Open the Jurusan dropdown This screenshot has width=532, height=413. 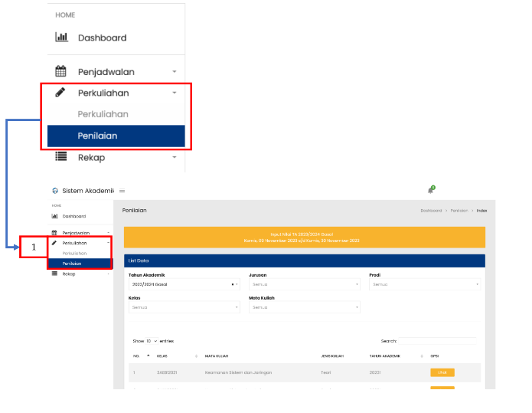[304, 284]
